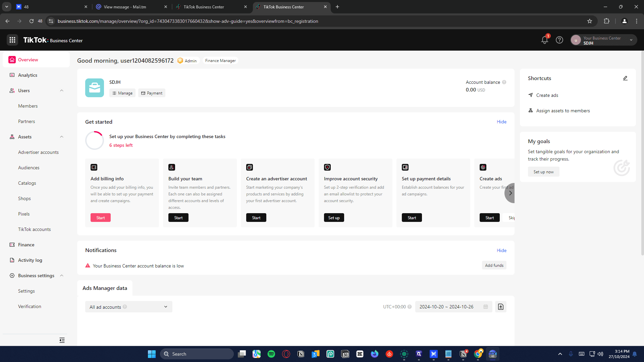Open the help question mark icon

click(559, 40)
